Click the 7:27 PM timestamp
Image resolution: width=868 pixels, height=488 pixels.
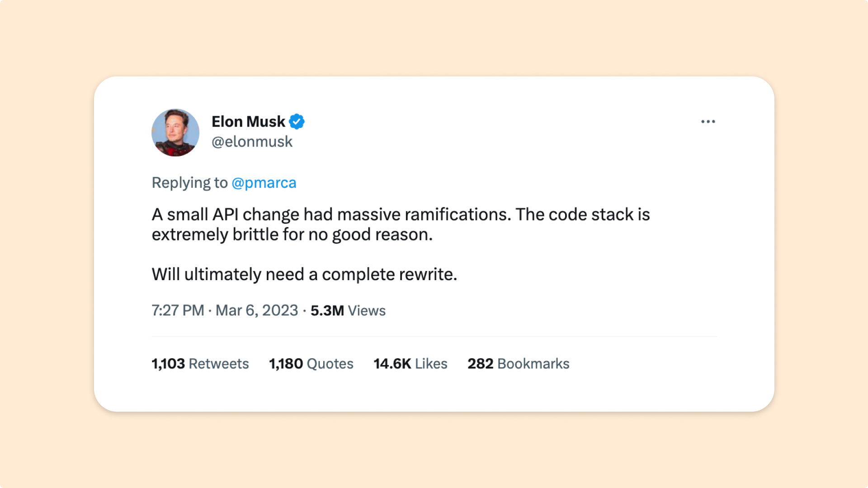(x=178, y=310)
